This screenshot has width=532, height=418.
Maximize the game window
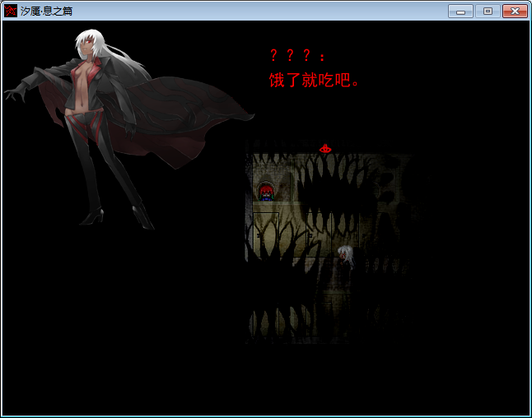click(488, 12)
